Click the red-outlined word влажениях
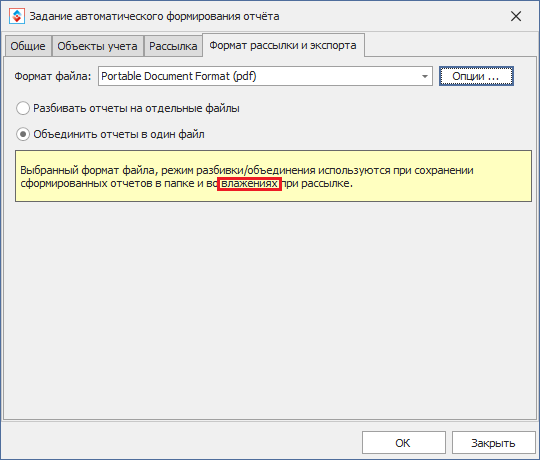 [x=249, y=184]
